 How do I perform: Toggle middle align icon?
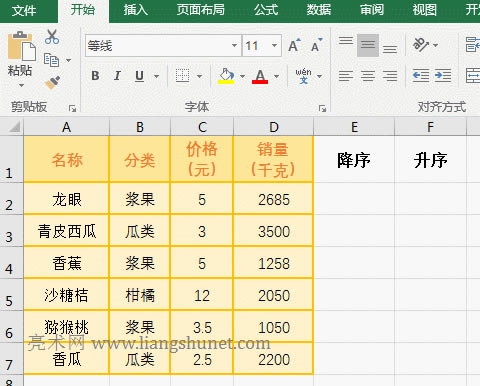coord(368,45)
